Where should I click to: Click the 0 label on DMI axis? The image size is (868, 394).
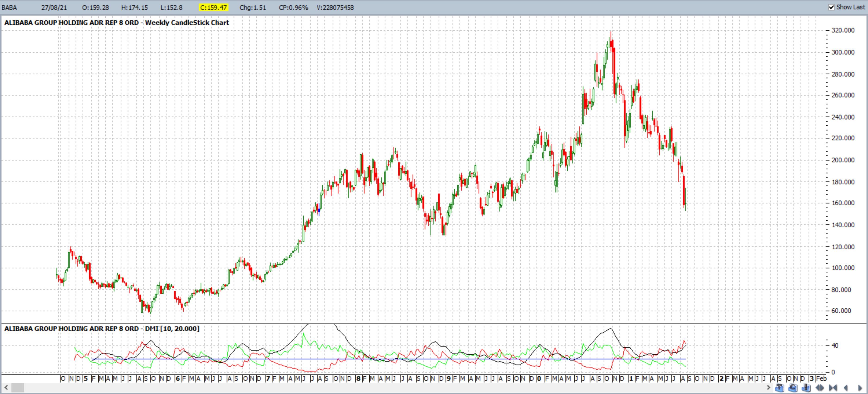[833, 372]
